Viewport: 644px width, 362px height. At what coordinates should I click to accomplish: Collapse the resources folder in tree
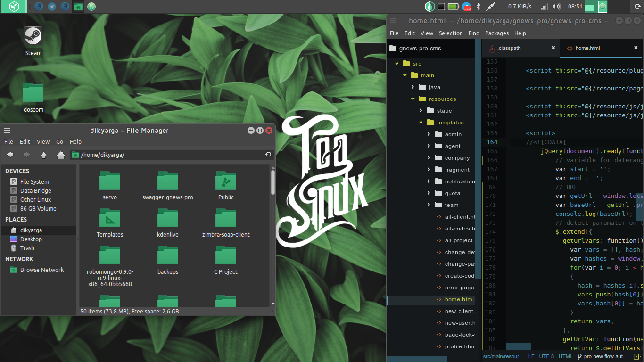413,99
